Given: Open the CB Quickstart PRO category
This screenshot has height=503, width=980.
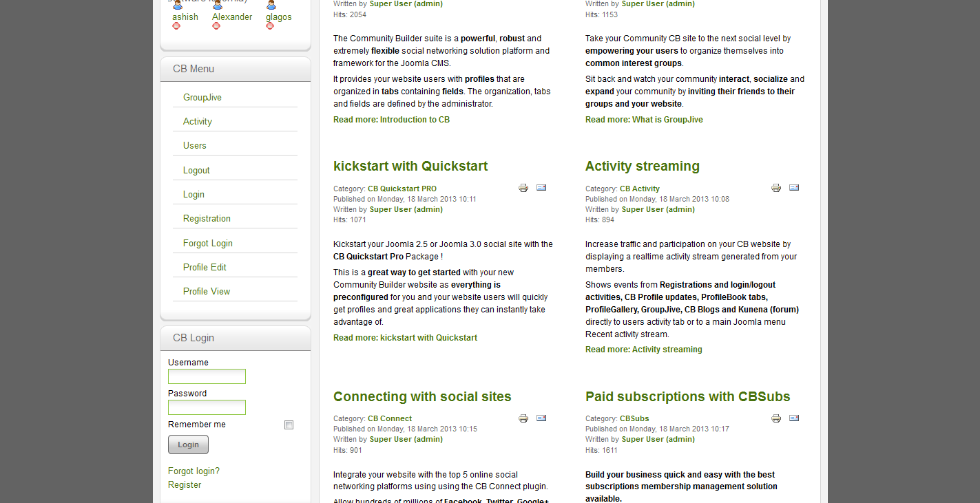Looking at the screenshot, I should (402, 189).
